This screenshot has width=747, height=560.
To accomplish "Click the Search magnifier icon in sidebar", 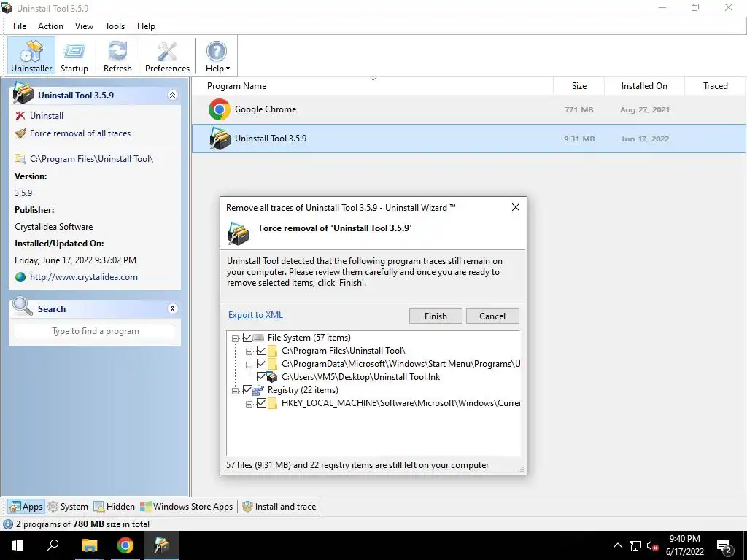I will coord(23,307).
